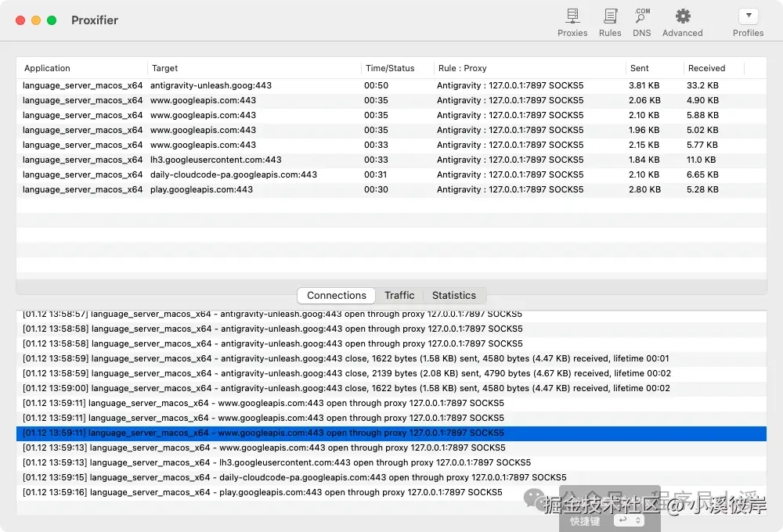Select the play.googleapis.com:443 target cell
The height and width of the screenshot is (532, 783).
(201, 189)
